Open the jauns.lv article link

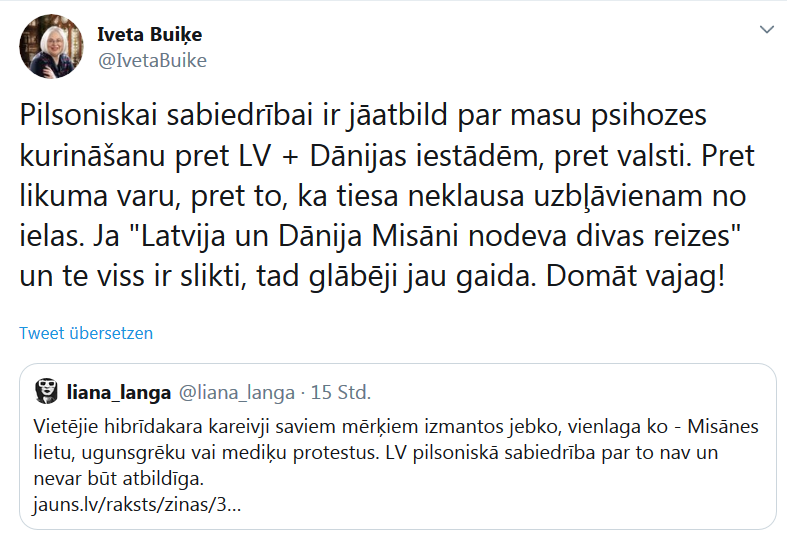137,505
